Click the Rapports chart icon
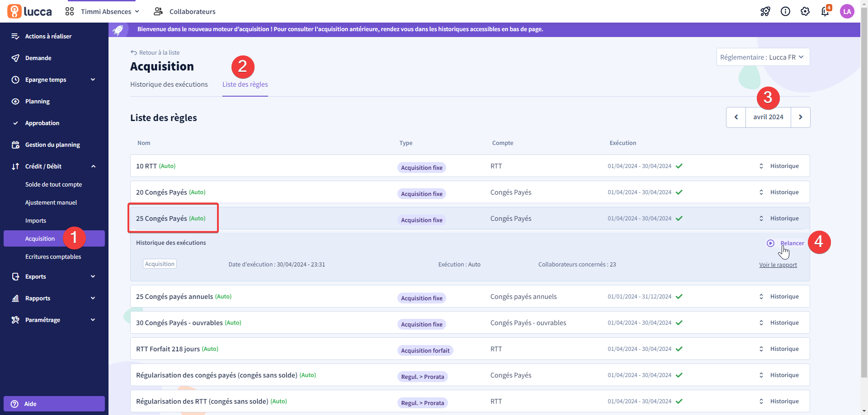 click(15, 298)
